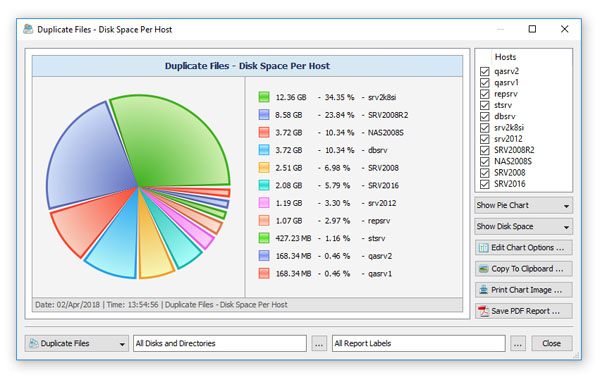Click Copy To Clipboard button

point(523,269)
